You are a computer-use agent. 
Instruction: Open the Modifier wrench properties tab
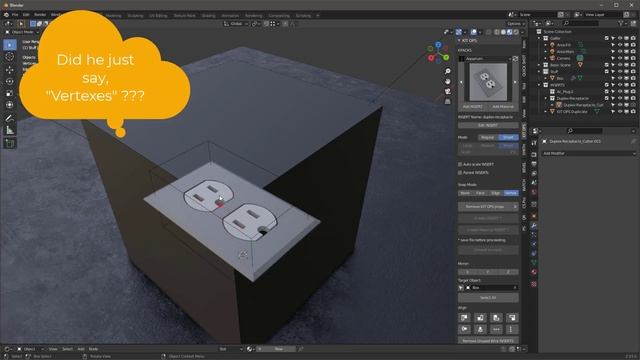pyautogui.click(x=533, y=225)
